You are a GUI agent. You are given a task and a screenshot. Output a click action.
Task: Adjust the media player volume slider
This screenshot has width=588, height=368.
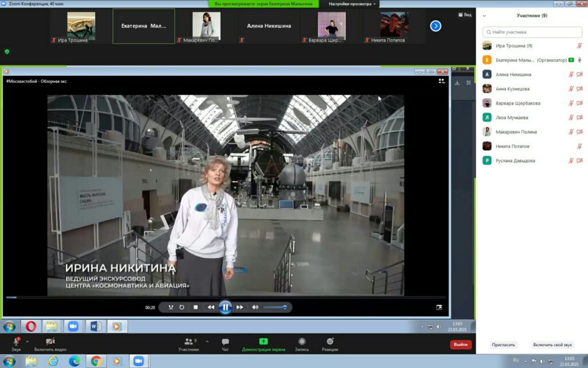(x=275, y=308)
